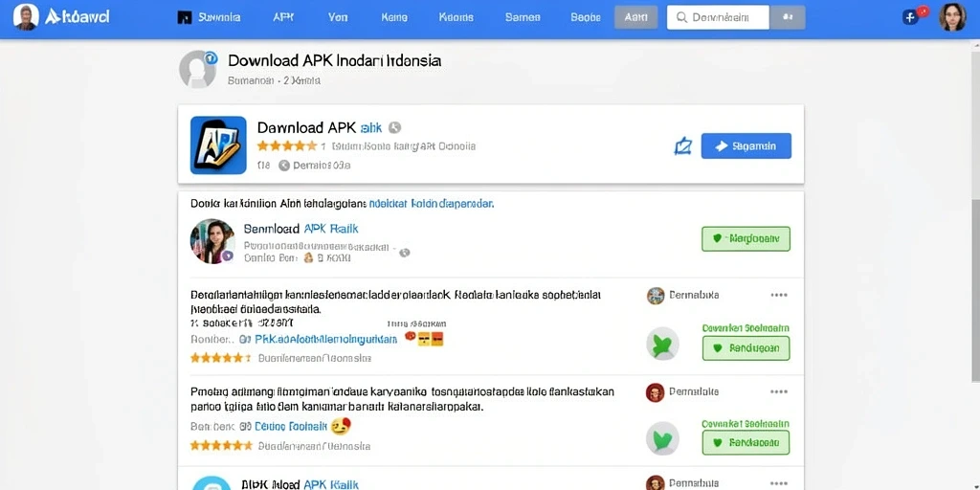
Task: Click the black square icon beside Suwnoia
Action: tap(185, 17)
